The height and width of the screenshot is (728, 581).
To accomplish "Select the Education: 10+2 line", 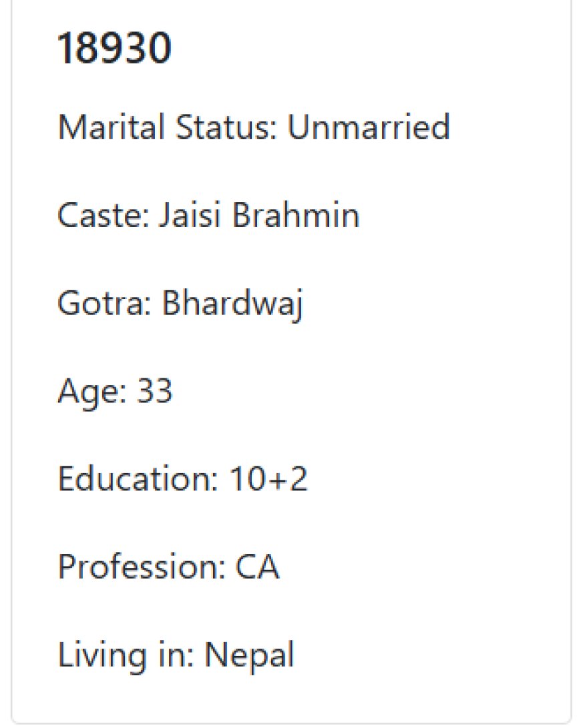I will coord(182,478).
